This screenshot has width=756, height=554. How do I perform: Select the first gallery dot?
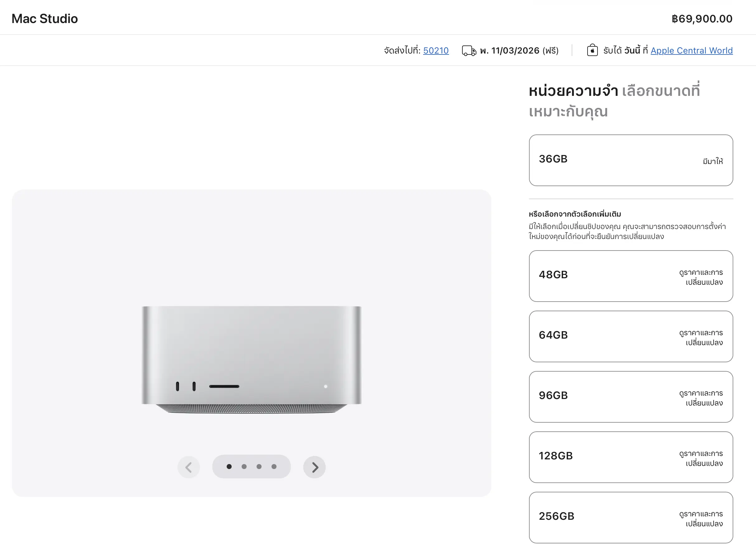click(x=229, y=467)
